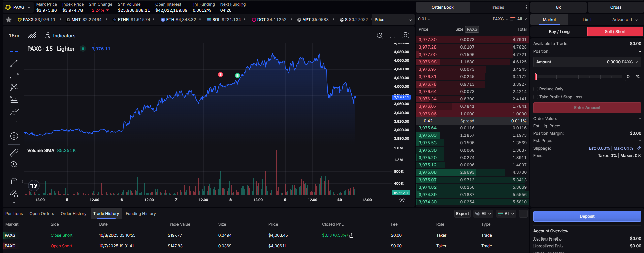Image resolution: width=644 pixels, height=253 pixels.
Task: Open the Cross margin mode selector
Action: tap(616, 7)
